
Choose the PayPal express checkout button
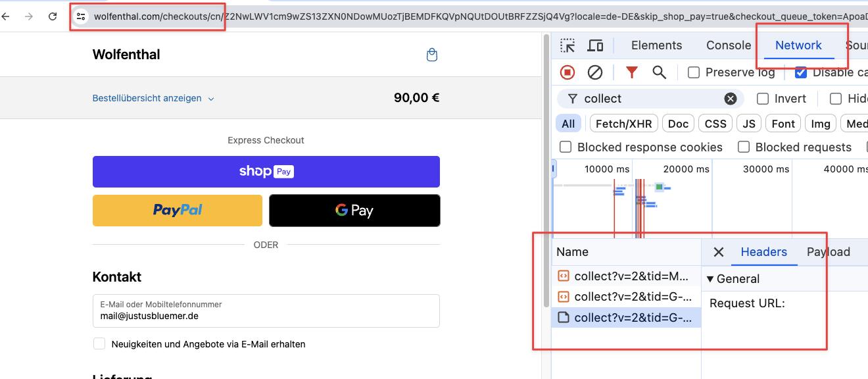coord(178,211)
